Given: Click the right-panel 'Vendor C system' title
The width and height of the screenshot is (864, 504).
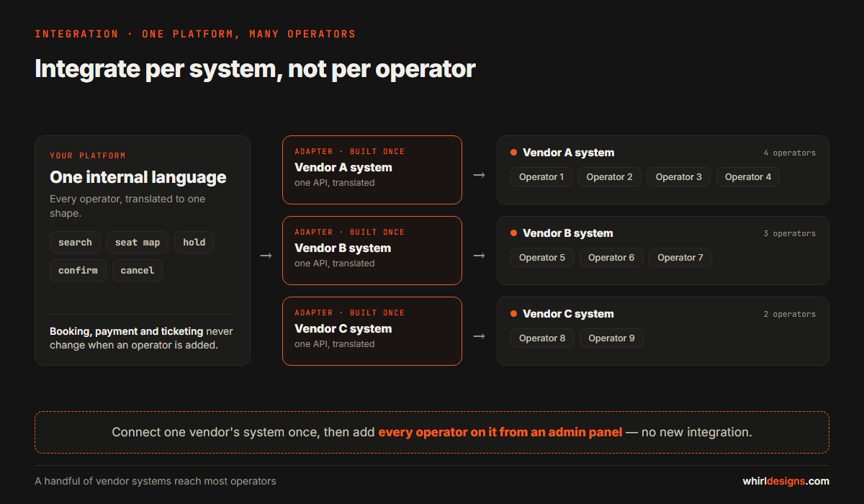Looking at the screenshot, I should (569, 314).
